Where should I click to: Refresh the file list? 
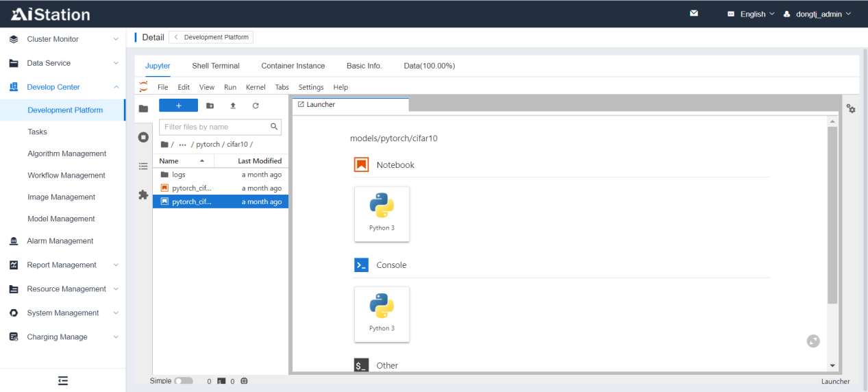pyautogui.click(x=256, y=106)
